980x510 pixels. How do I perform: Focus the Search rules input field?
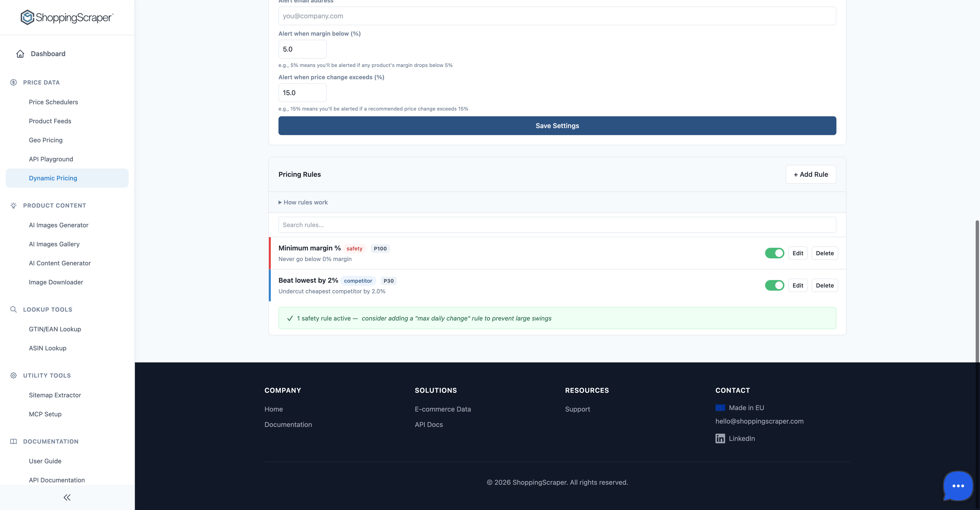coord(557,225)
